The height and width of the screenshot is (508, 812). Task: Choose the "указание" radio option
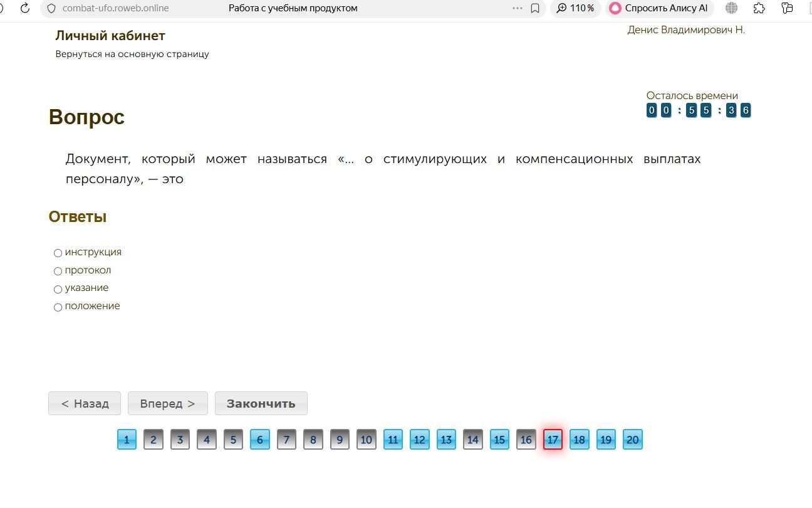(58, 289)
